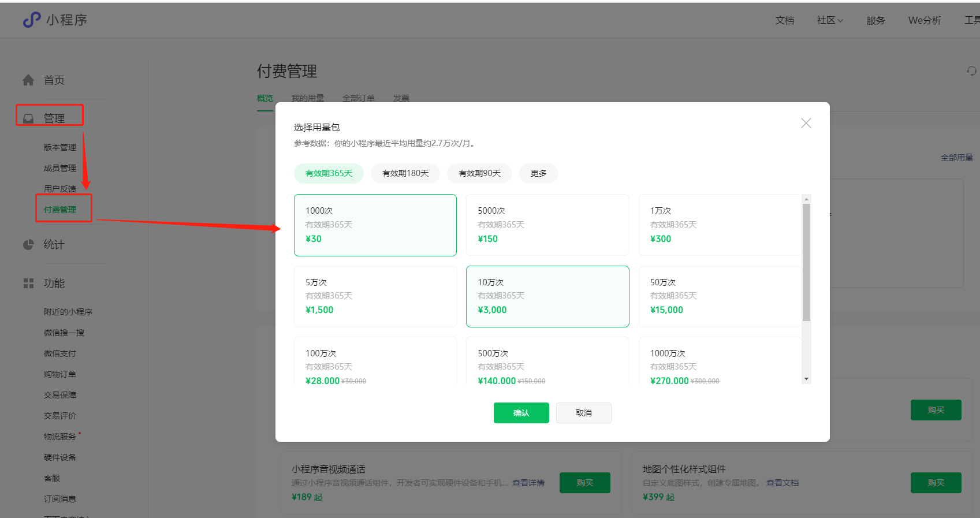Click the 统计 pie chart icon

(28, 245)
